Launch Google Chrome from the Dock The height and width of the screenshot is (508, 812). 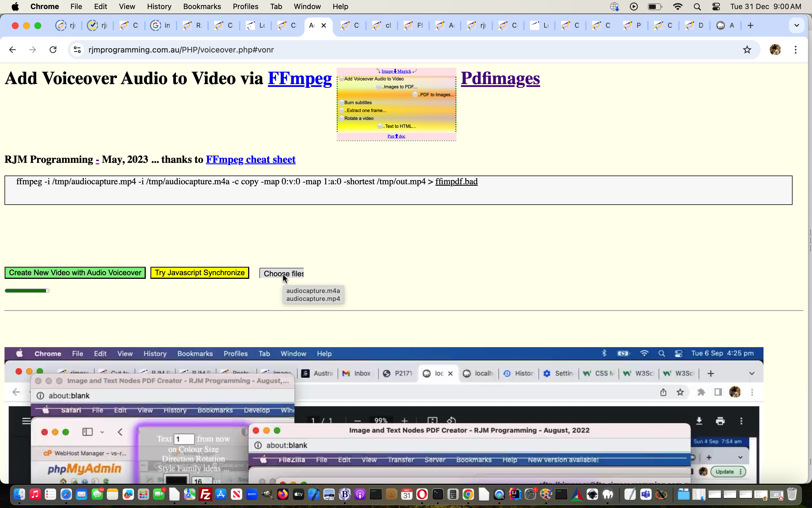[468, 494]
